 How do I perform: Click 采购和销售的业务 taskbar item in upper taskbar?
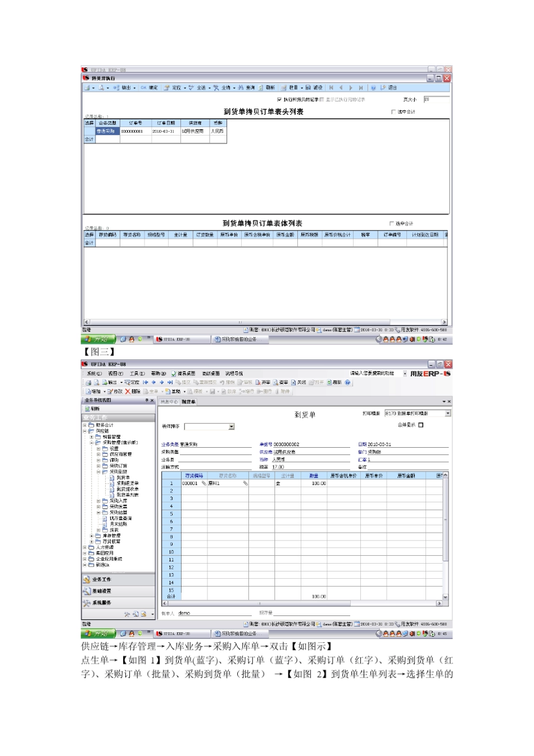click(x=239, y=339)
